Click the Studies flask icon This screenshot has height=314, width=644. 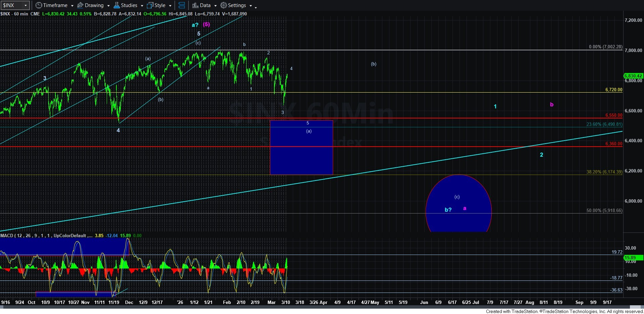(116, 5)
